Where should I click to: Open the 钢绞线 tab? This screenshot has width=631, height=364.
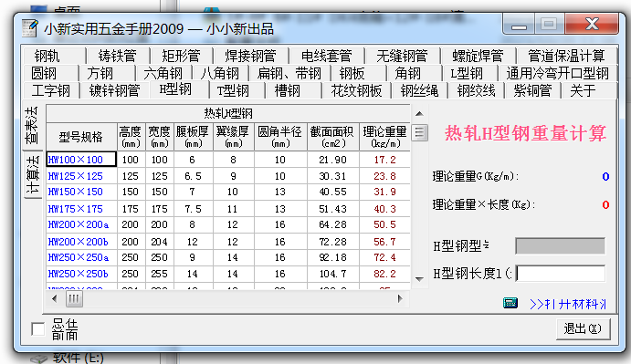[x=476, y=91]
